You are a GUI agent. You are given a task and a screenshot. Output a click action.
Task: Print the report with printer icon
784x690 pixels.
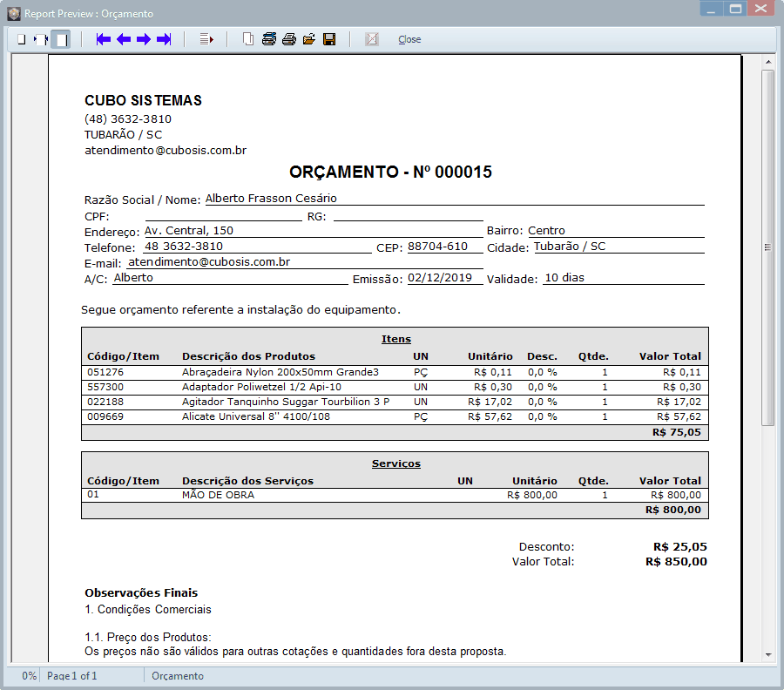click(289, 39)
